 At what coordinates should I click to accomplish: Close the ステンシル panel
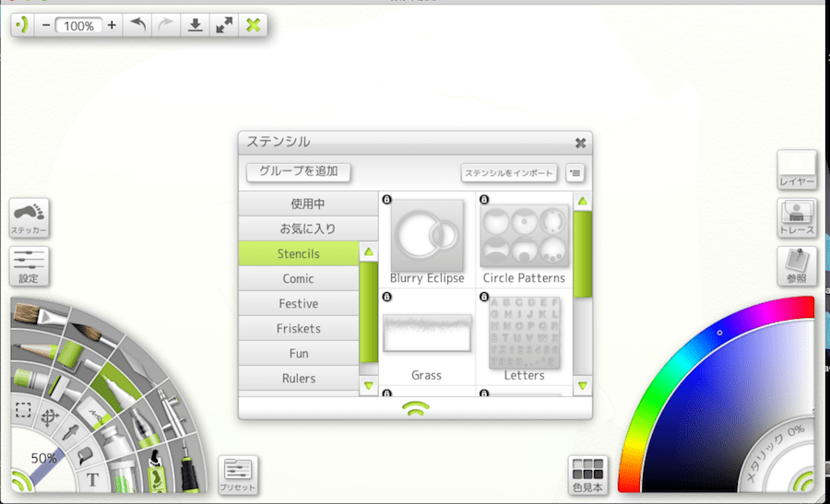click(580, 143)
